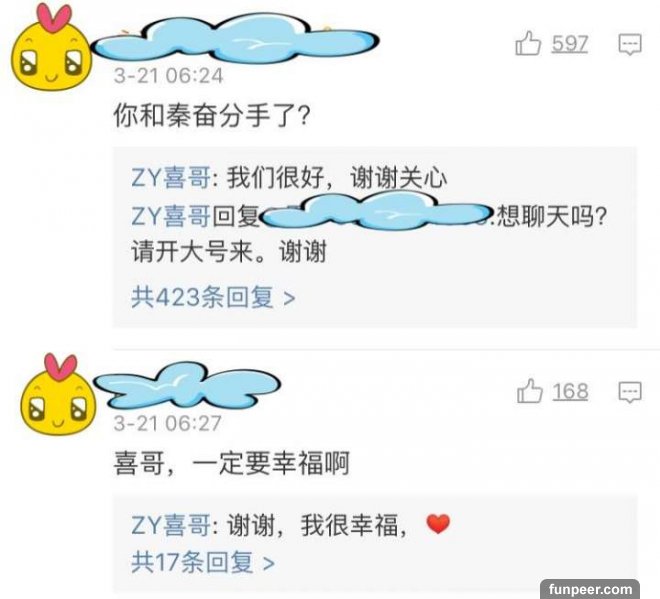Viewport: 660px width, 599px height.
Task: Expand the 共423条回复 thread
Action: click(213, 297)
